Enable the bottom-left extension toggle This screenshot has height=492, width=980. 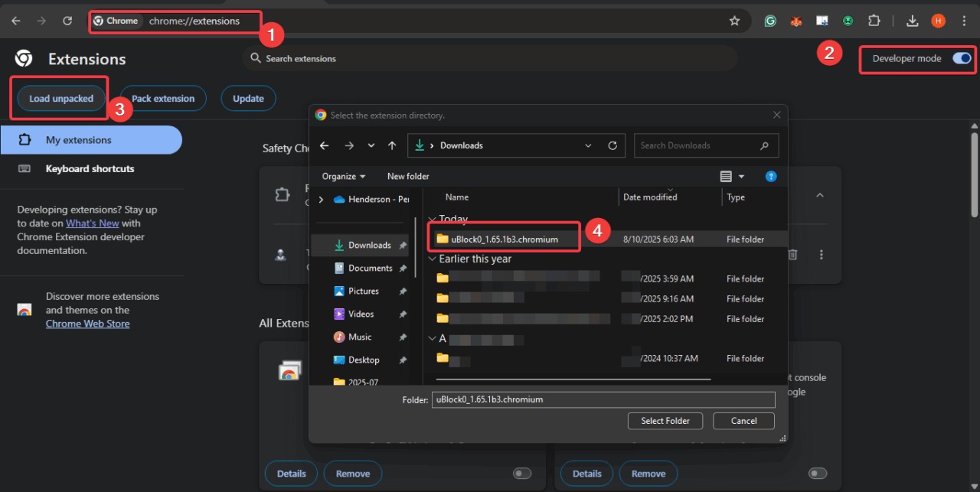pyautogui.click(x=522, y=474)
